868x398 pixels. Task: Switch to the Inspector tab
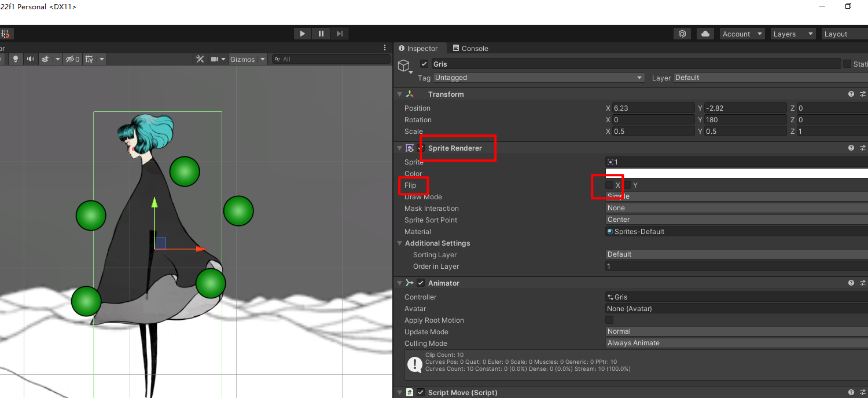pos(418,48)
